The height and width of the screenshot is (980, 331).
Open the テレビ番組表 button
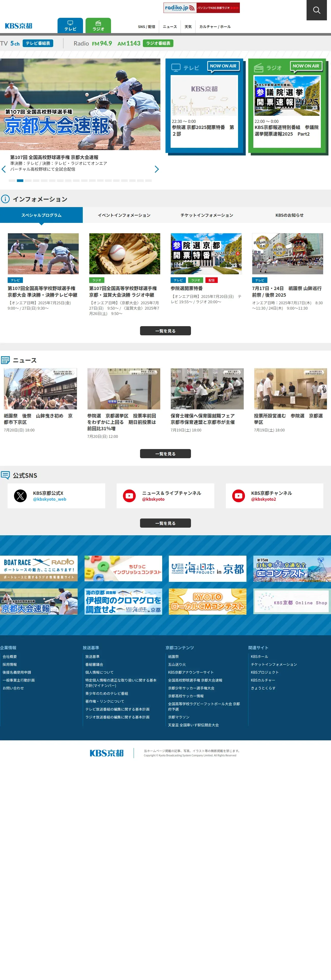point(38,43)
